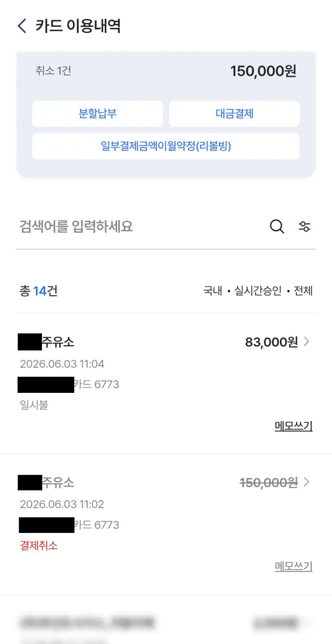Go back using the left arrow icon
Screen dimensions: 332x644
pos(22,26)
